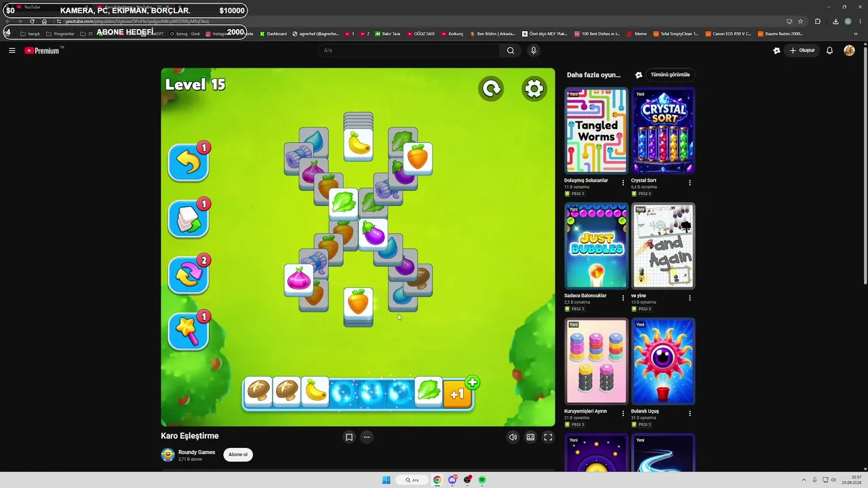Image resolution: width=868 pixels, height=488 pixels.
Task: Click the Tümünü görüntüle button
Action: pos(670,75)
